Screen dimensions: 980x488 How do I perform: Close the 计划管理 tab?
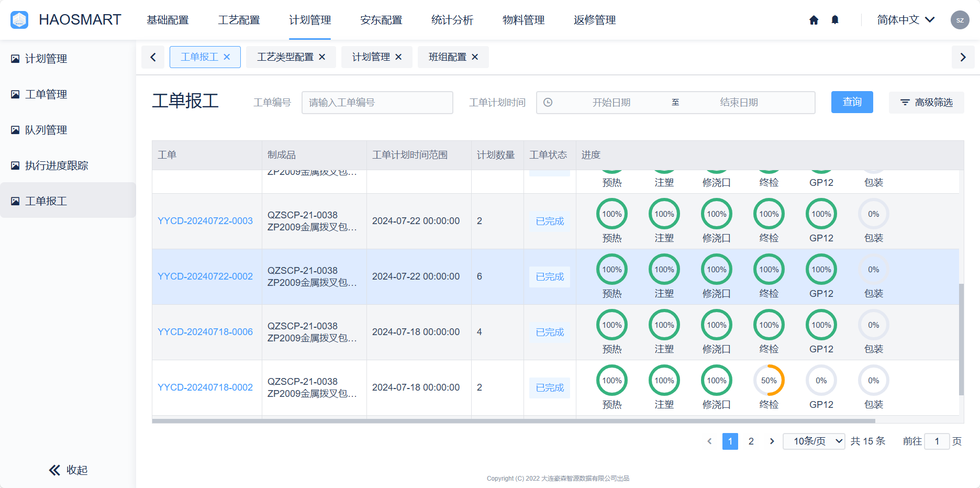[x=398, y=57]
